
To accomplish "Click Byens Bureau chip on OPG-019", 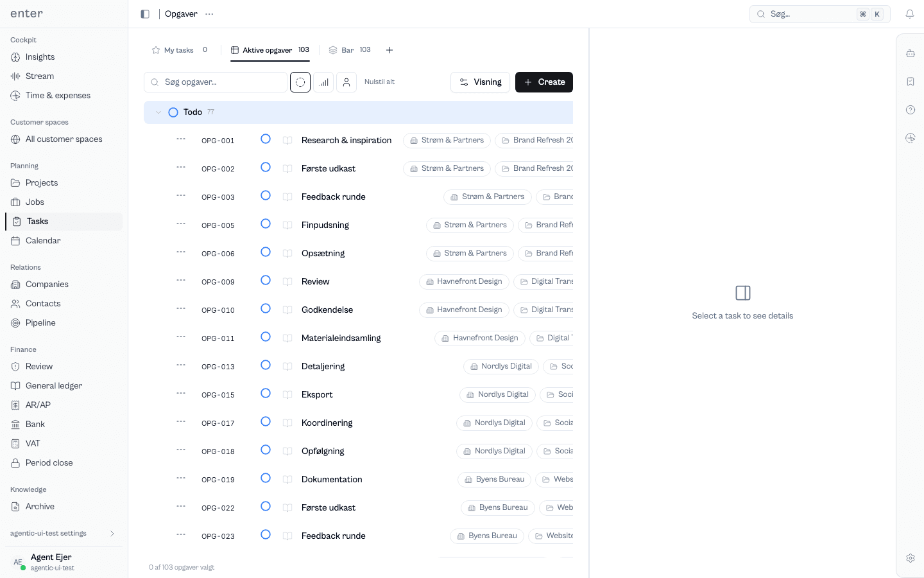I will click(x=494, y=479).
